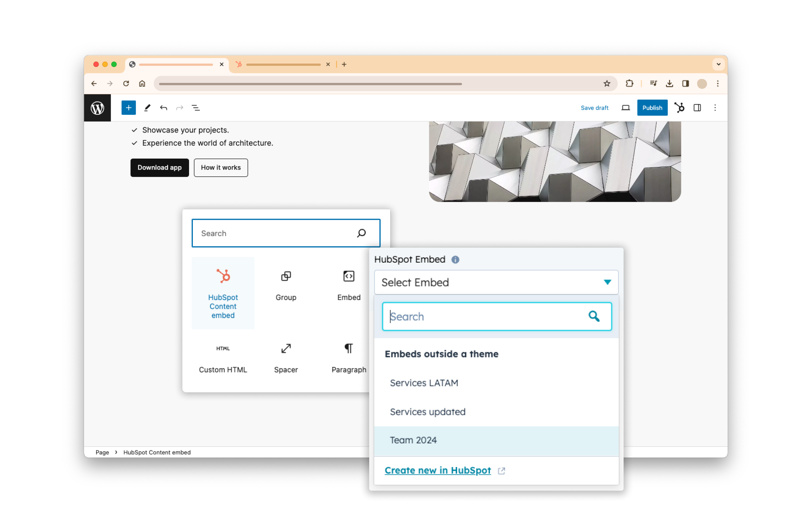Screen dimensions: 812x529
Task: Click the 'Download app' button
Action: [x=159, y=167]
